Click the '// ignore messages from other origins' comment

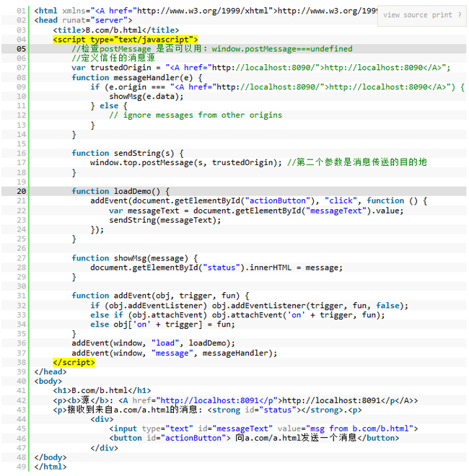(x=196, y=115)
